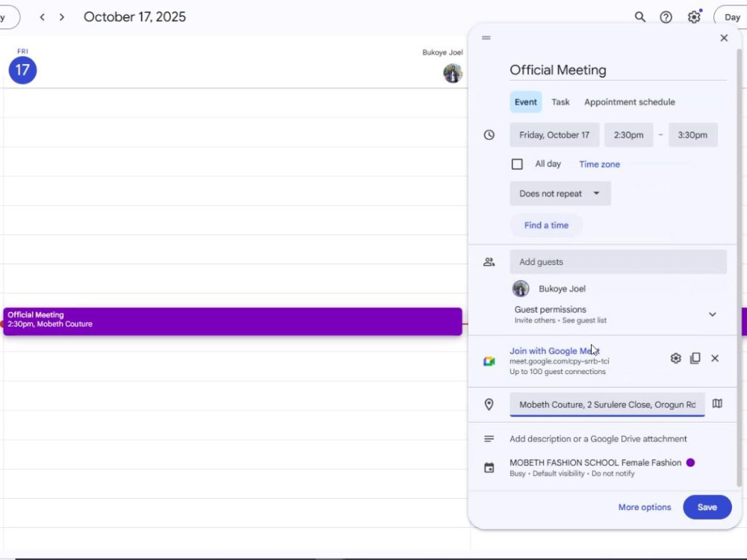The image size is (747, 560).
Task: Open the calendar search icon
Action: (640, 17)
